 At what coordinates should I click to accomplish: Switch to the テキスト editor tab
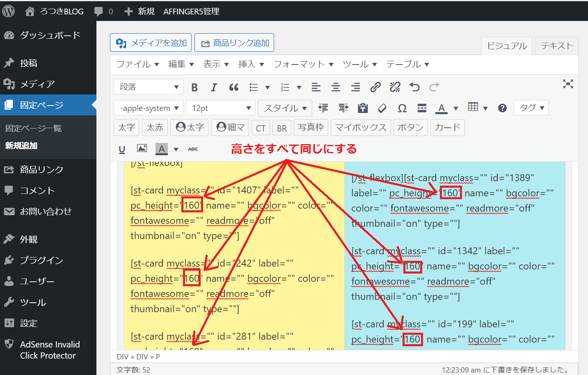557,46
